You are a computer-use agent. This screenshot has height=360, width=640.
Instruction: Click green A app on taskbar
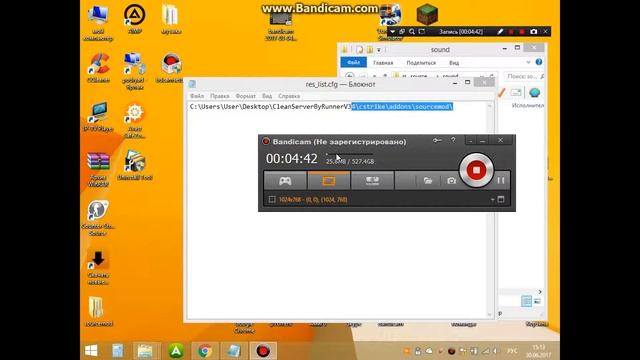tap(176, 351)
